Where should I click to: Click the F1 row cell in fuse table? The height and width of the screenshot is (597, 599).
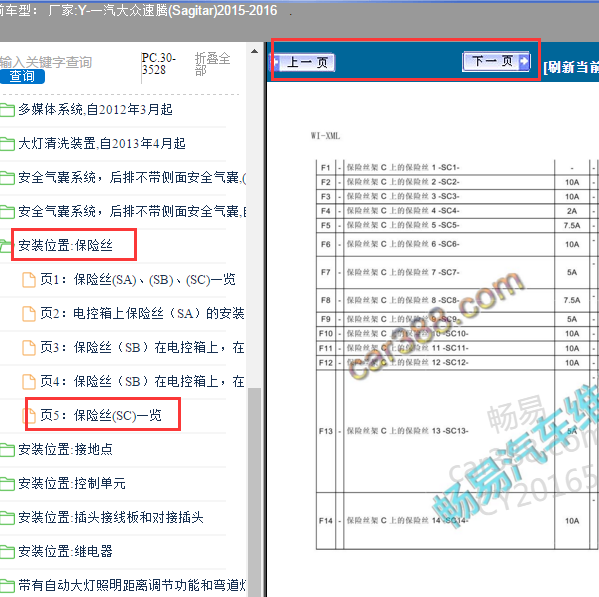(x=325, y=168)
